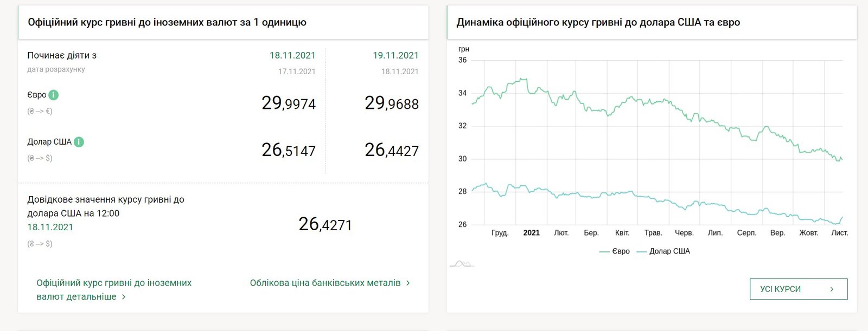Click the dollar rate 26,4427
Viewport: 868px width, 331px height.
click(392, 150)
